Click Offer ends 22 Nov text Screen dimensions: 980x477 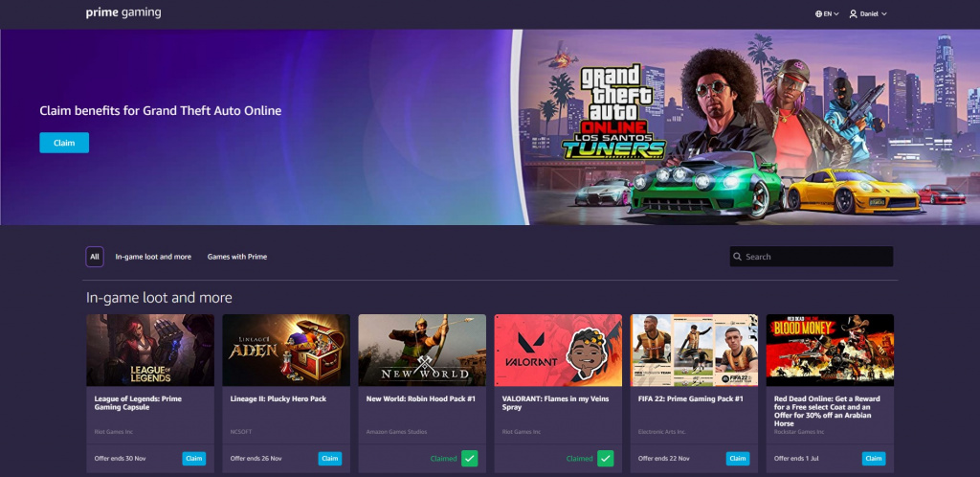(x=664, y=458)
